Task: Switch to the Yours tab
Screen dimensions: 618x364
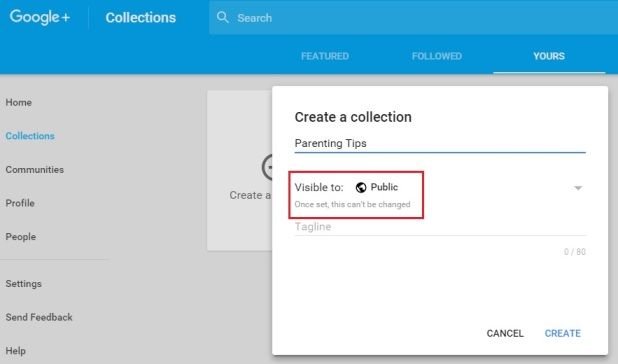Action: coord(549,56)
